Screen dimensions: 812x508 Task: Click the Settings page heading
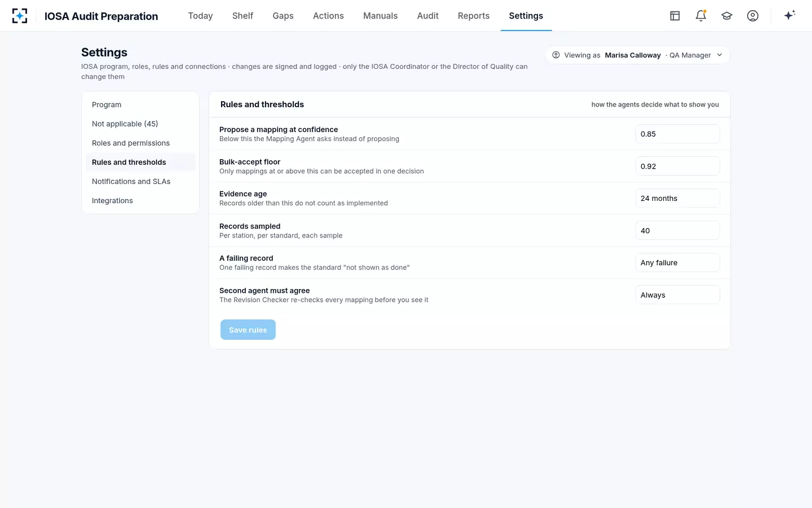(104, 52)
